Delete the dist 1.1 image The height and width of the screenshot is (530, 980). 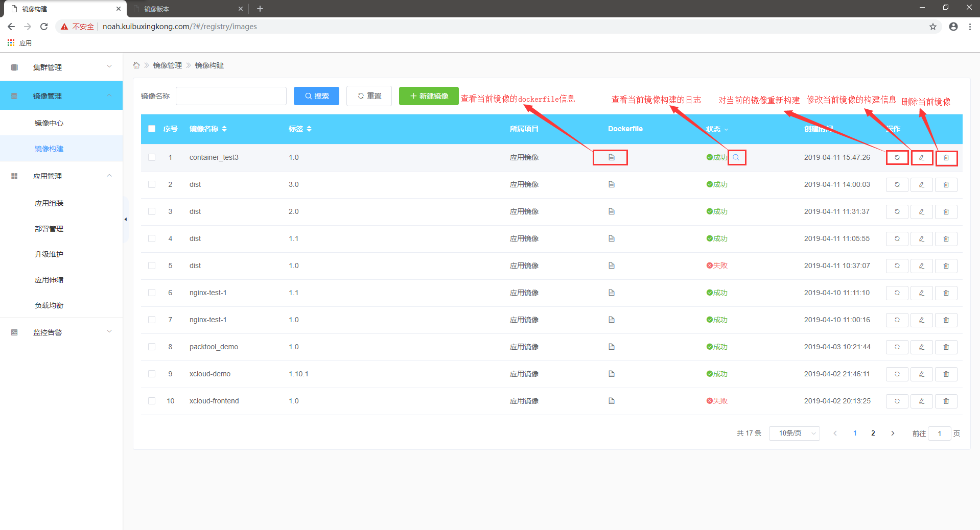tap(946, 239)
